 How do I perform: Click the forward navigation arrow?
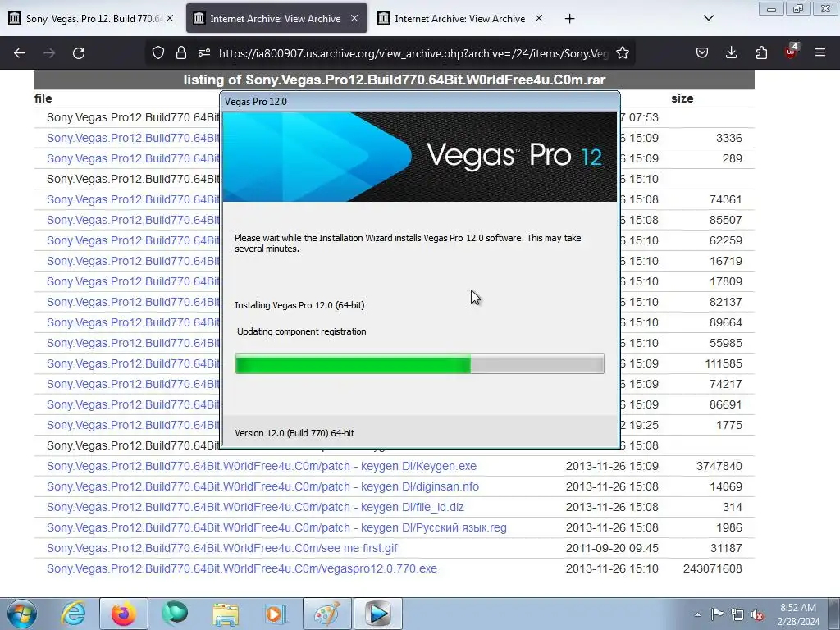(49, 53)
